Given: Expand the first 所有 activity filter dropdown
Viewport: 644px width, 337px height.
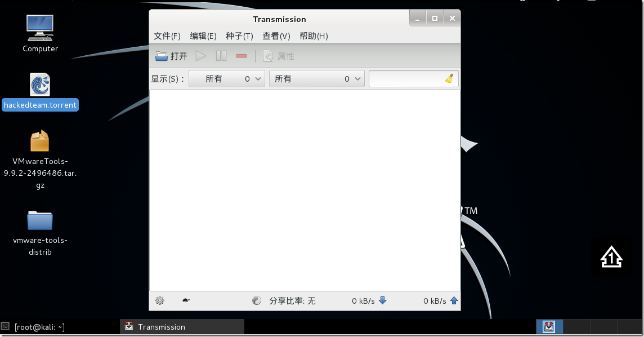Looking at the screenshot, I should tap(227, 79).
